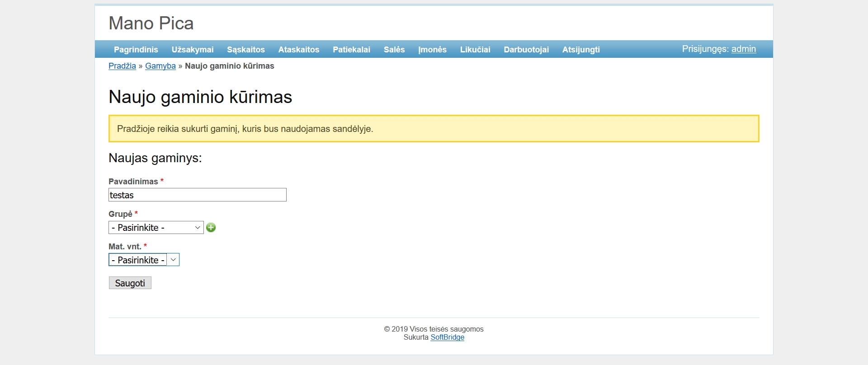Open the Pagrindinis menu item
Screen dimensions: 868x365
point(136,50)
